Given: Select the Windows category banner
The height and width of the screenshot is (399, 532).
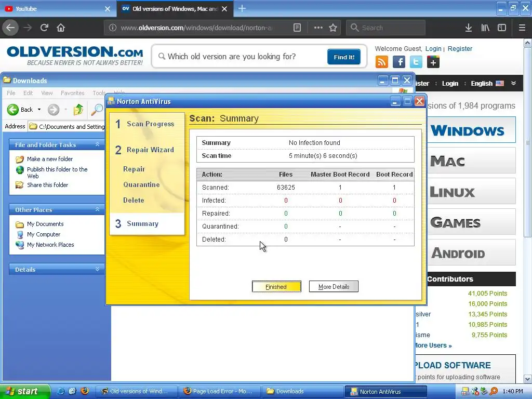Looking at the screenshot, I should click(x=472, y=130).
